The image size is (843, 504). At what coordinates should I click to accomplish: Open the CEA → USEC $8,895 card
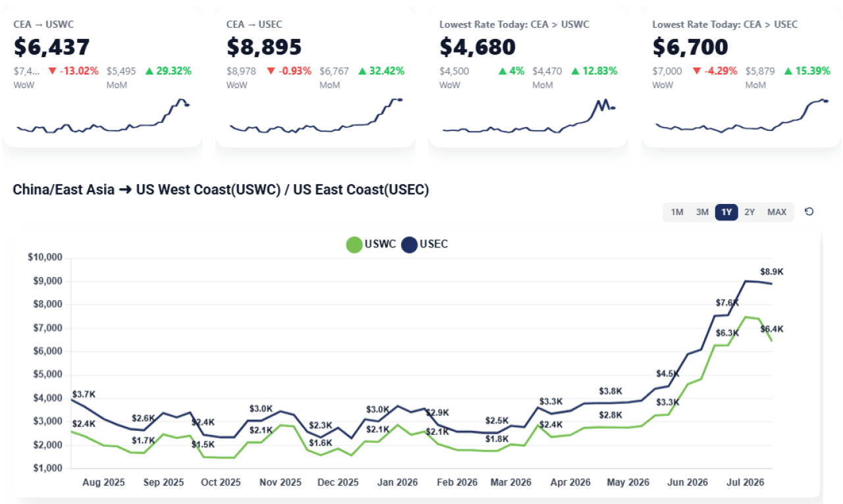(315, 78)
